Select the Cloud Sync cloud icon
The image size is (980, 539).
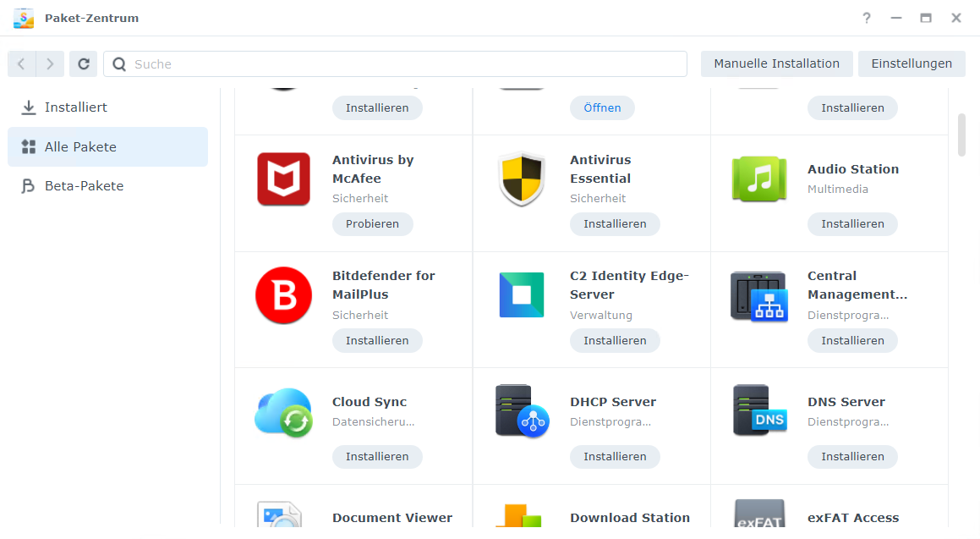(x=283, y=411)
